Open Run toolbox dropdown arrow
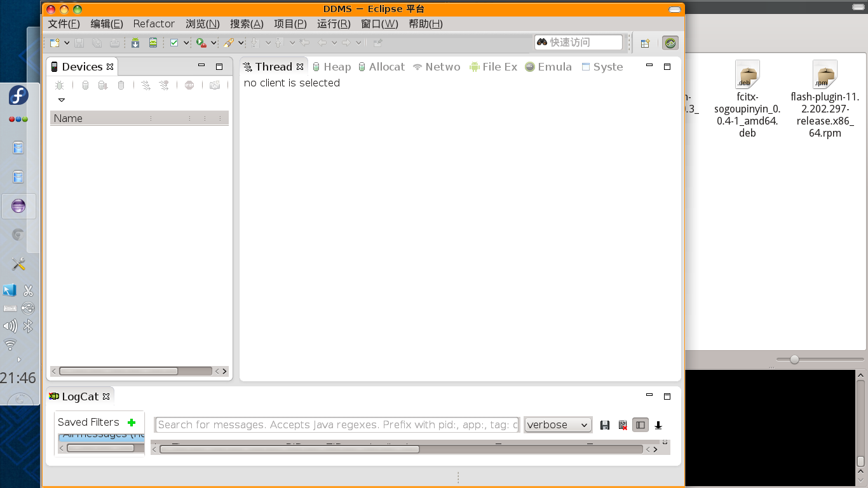The width and height of the screenshot is (868, 488). click(214, 43)
